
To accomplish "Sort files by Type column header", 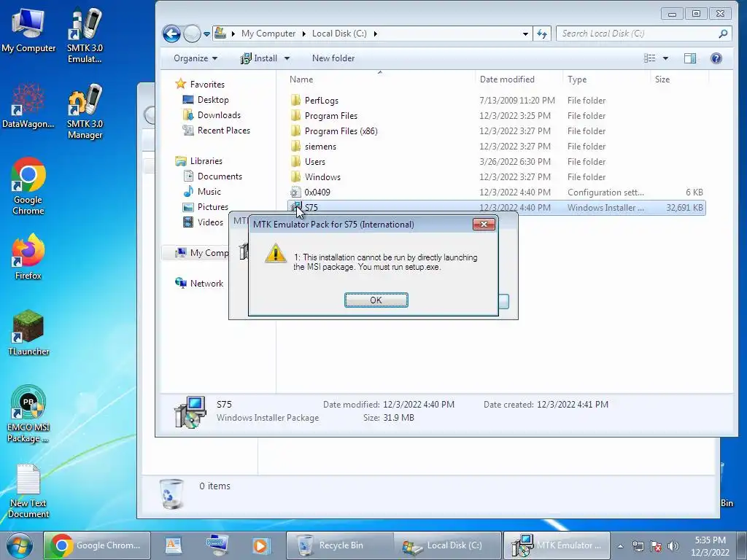I will click(x=577, y=79).
